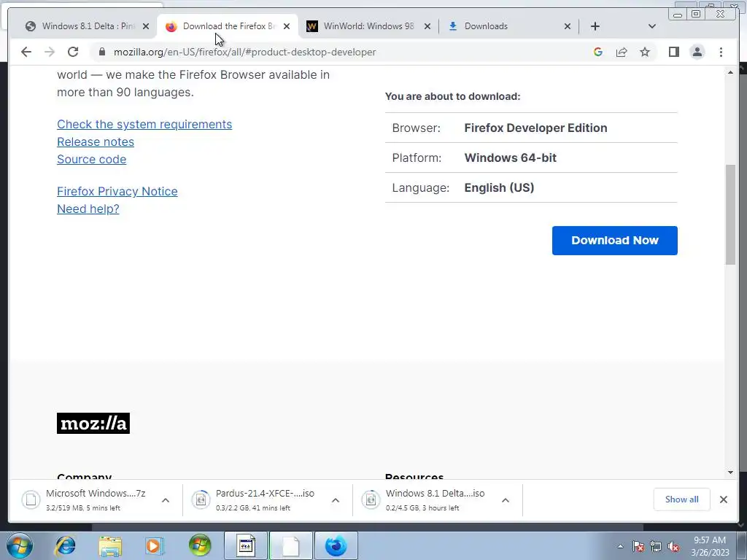Click the address bar URL
747x560 pixels.
(244, 52)
